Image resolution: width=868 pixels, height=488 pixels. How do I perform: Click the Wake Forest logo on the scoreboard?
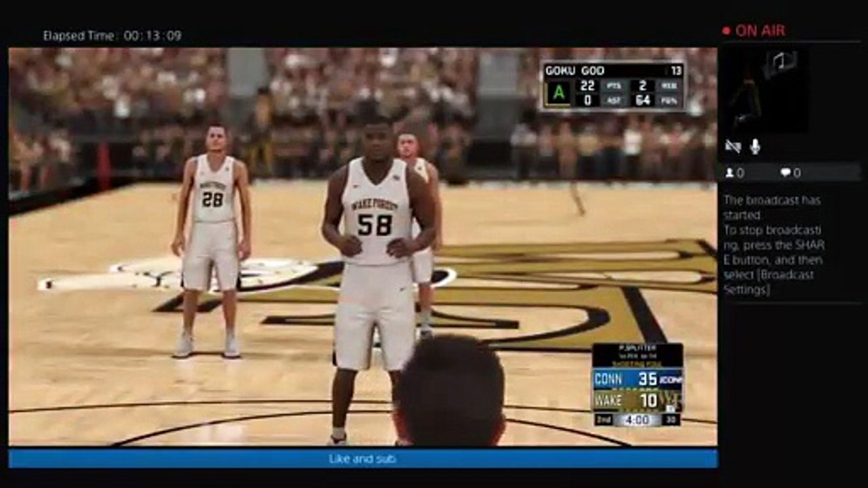coord(671,400)
